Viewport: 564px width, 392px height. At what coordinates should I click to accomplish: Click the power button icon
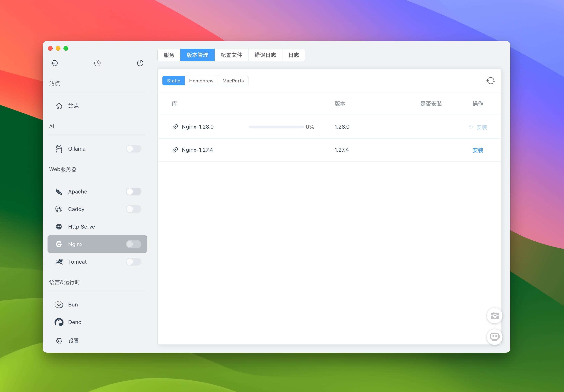click(140, 63)
